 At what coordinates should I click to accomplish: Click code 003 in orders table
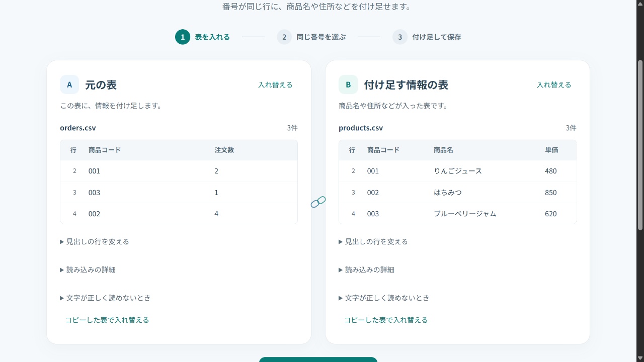[x=94, y=193]
